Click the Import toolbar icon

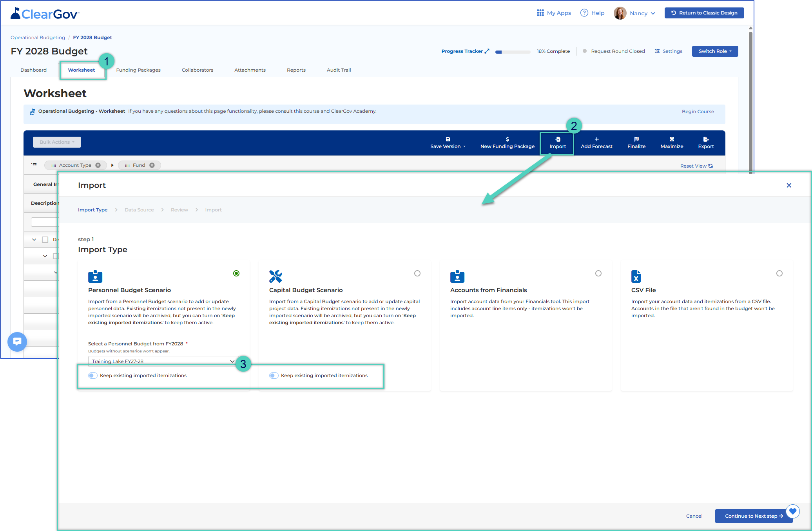558,139
